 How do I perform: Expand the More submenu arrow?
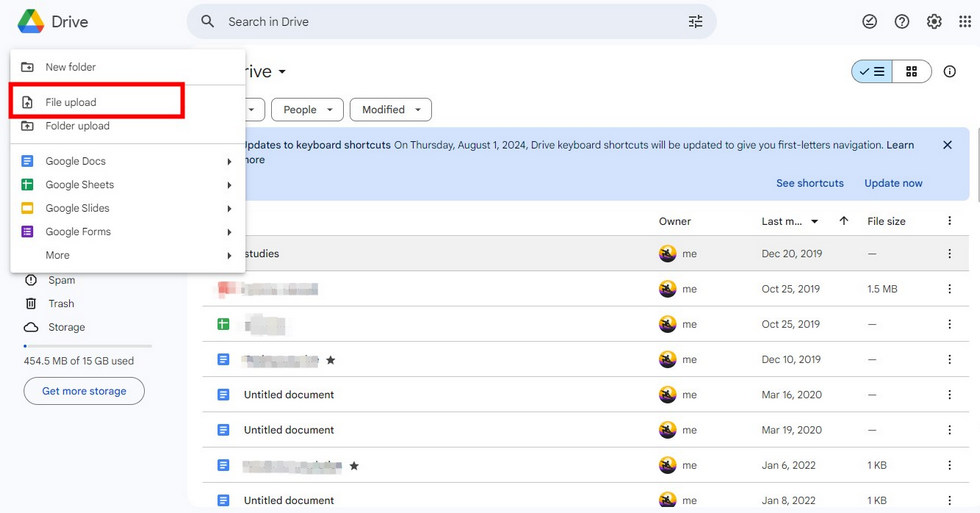coord(229,256)
